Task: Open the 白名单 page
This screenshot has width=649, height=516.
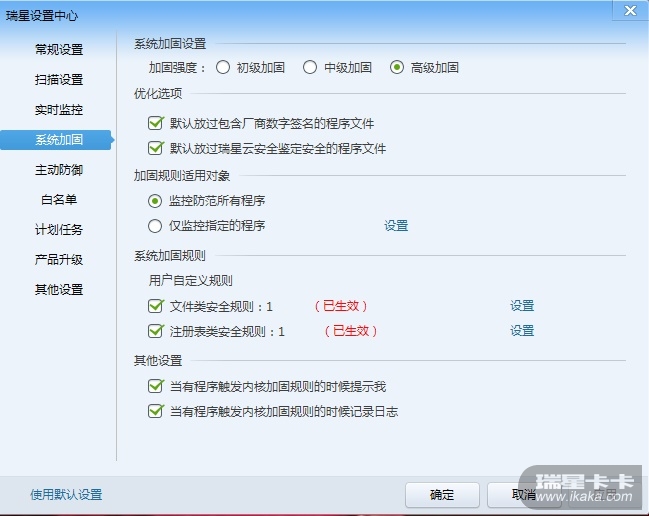Action: pos(59,200)
